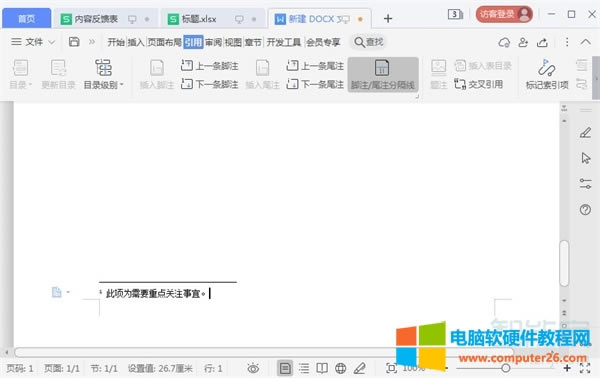Switch to page layout view

pos(285,368)
